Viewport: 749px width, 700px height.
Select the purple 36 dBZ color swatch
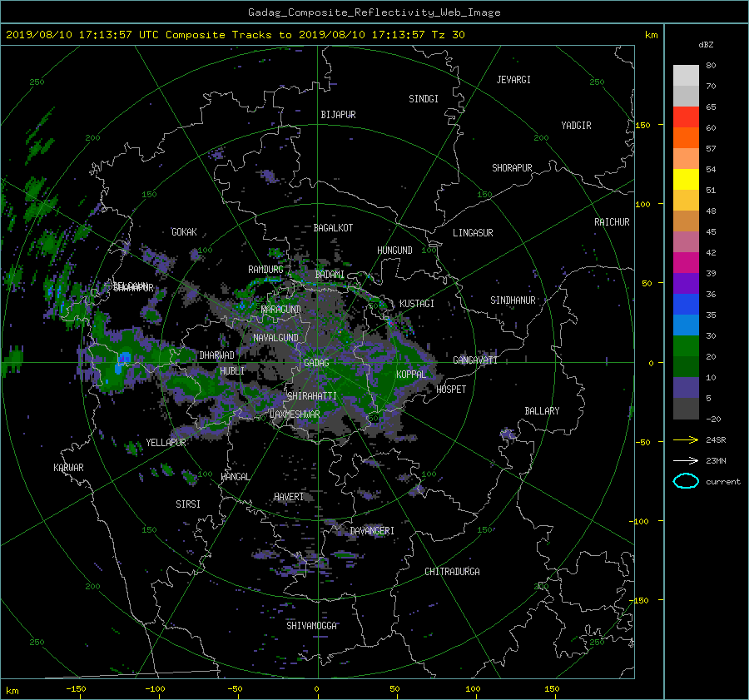point(686,283)
